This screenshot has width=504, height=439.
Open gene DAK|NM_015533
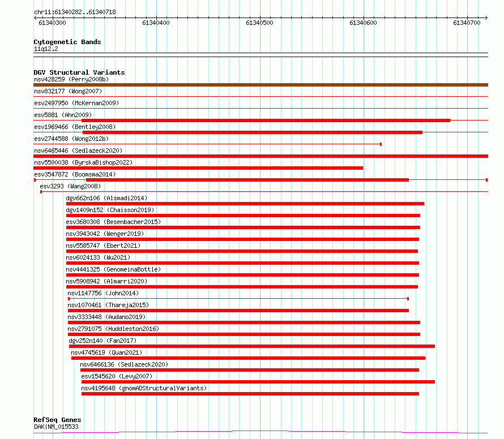pos(56,427)
